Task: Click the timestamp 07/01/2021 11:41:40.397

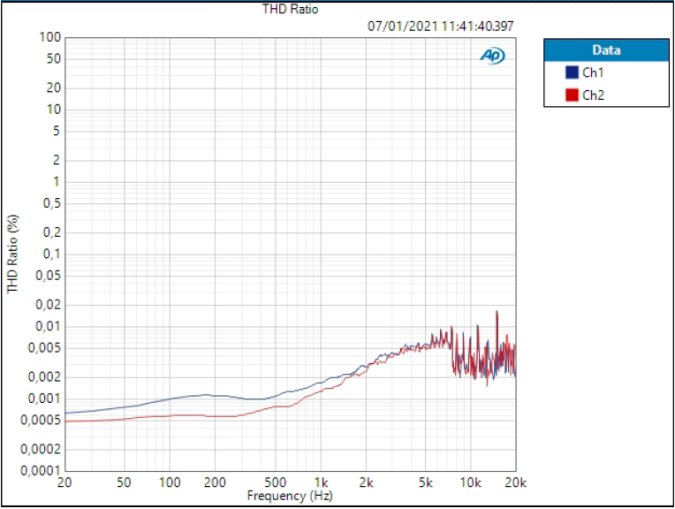Action: tap(440, 26)
